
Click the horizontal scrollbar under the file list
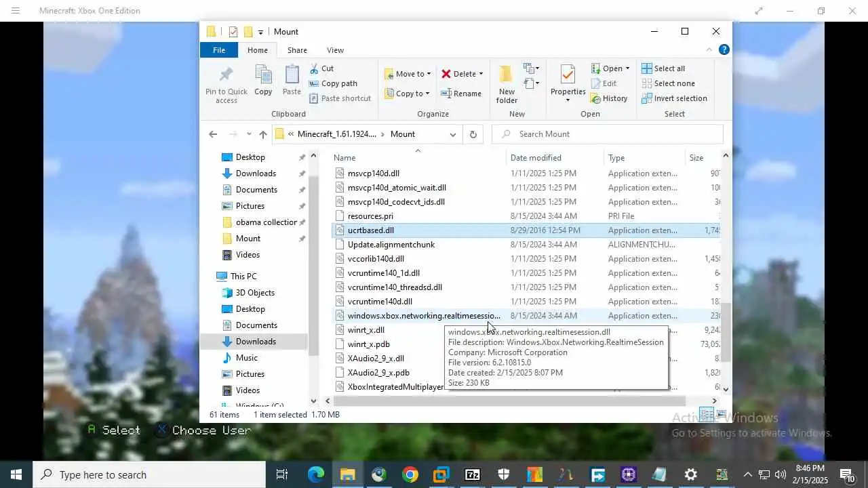tap(509, 401)
